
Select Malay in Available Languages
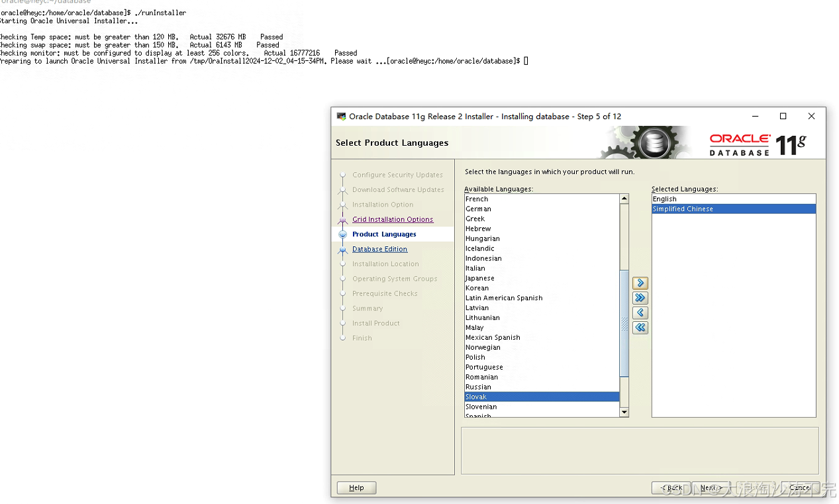[x=542, y=328]
